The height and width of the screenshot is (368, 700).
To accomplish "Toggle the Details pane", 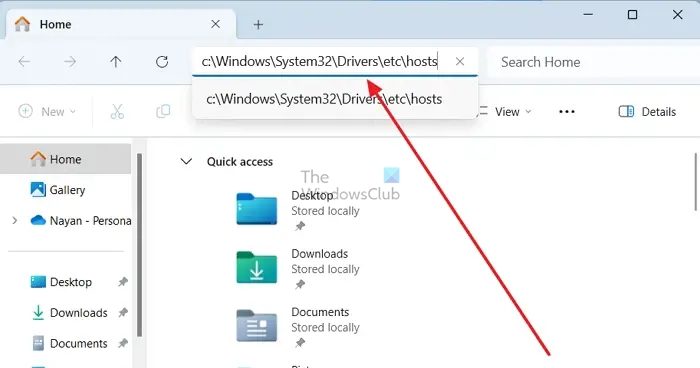I will point(647,112).
